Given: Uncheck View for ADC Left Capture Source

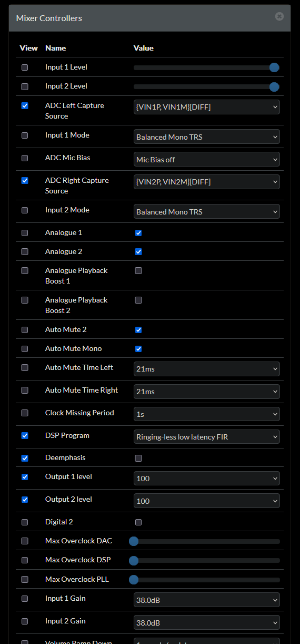Looking at the screenshot, I should [x=25, y=105].
